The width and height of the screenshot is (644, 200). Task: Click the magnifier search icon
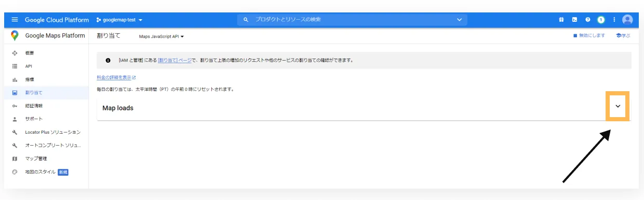[x=246, y=20]
